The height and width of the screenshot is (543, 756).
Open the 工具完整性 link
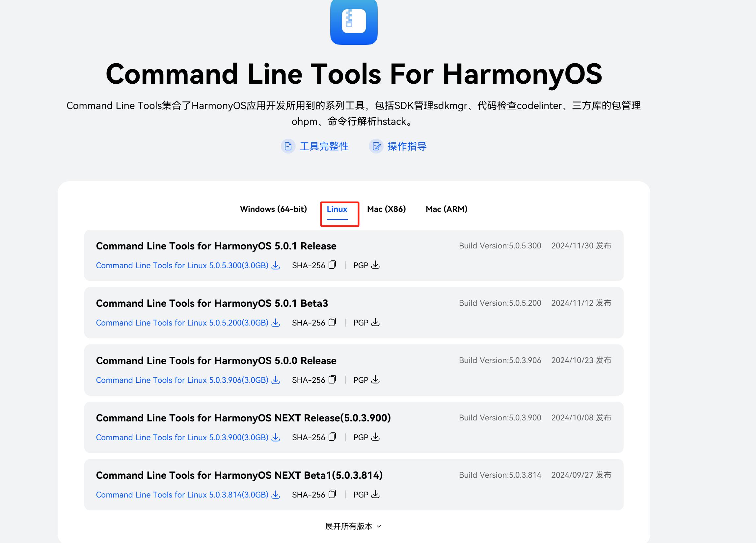click(x=324, y=146)
